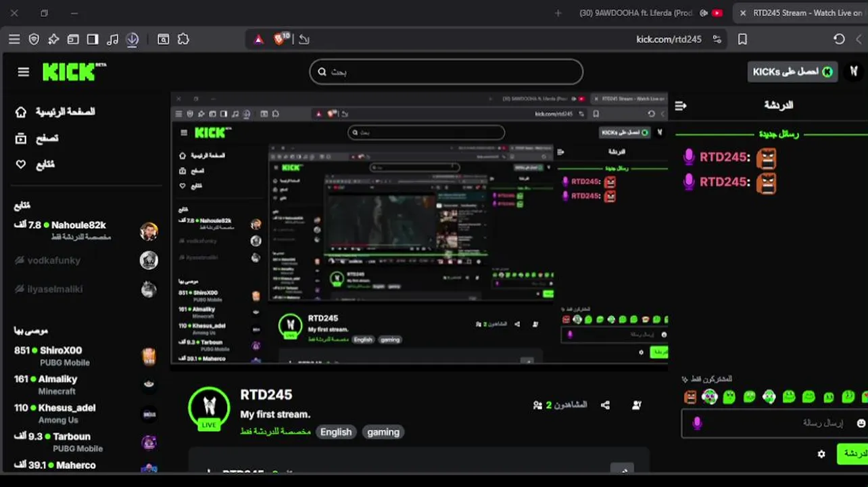Toggle the browser sidebar panel icon
The width and height of the screenshot is (868, 487).
point(93,39)
